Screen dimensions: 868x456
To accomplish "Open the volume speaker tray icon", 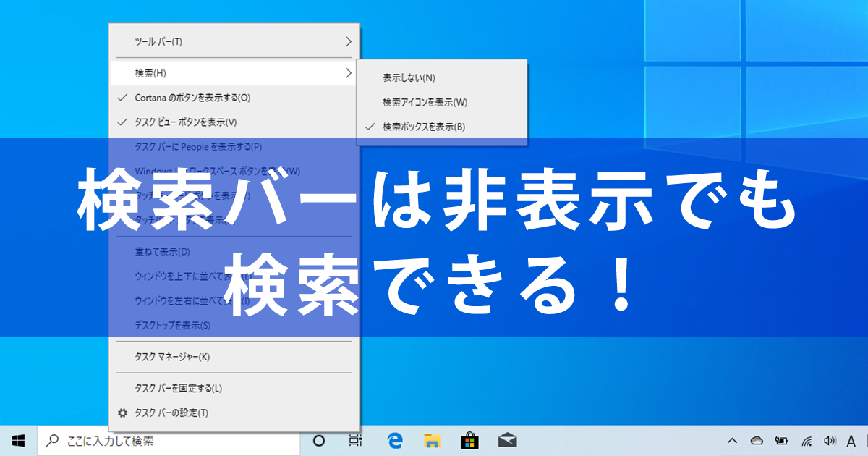I will point(830,440).
